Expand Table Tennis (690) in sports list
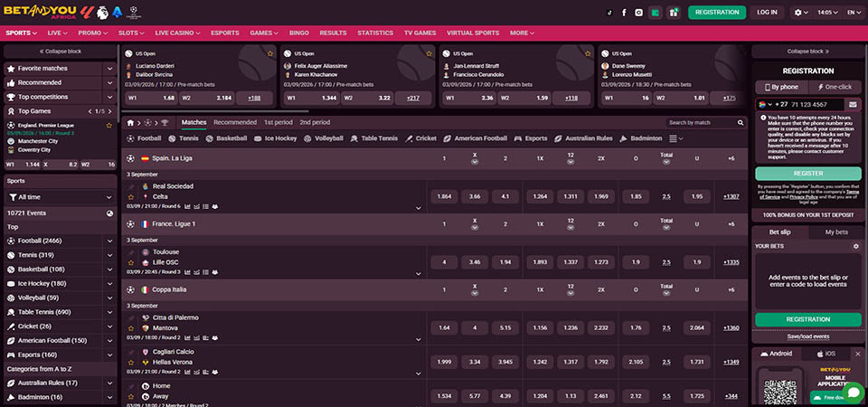Screen dimensions: 868x407 click(x=109, y=312)
